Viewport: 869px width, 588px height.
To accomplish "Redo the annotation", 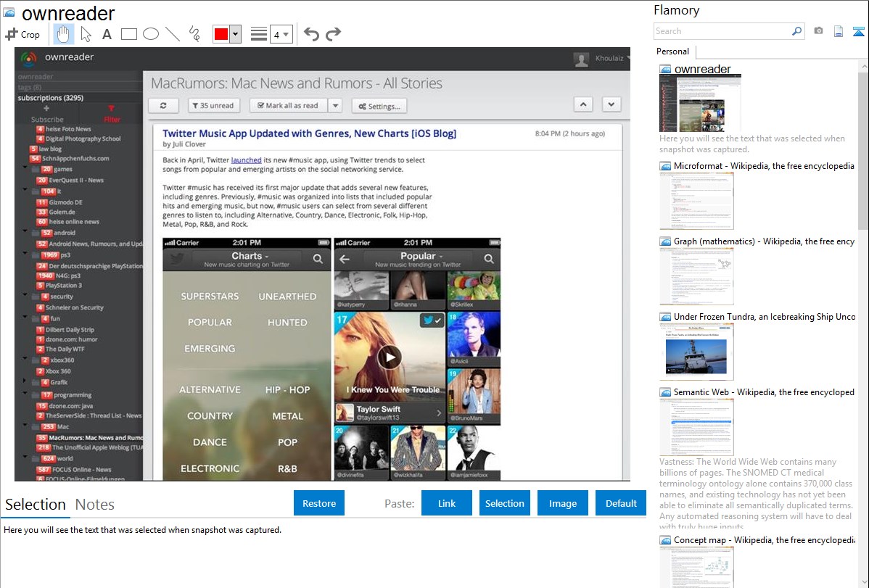I will [333, 34].
